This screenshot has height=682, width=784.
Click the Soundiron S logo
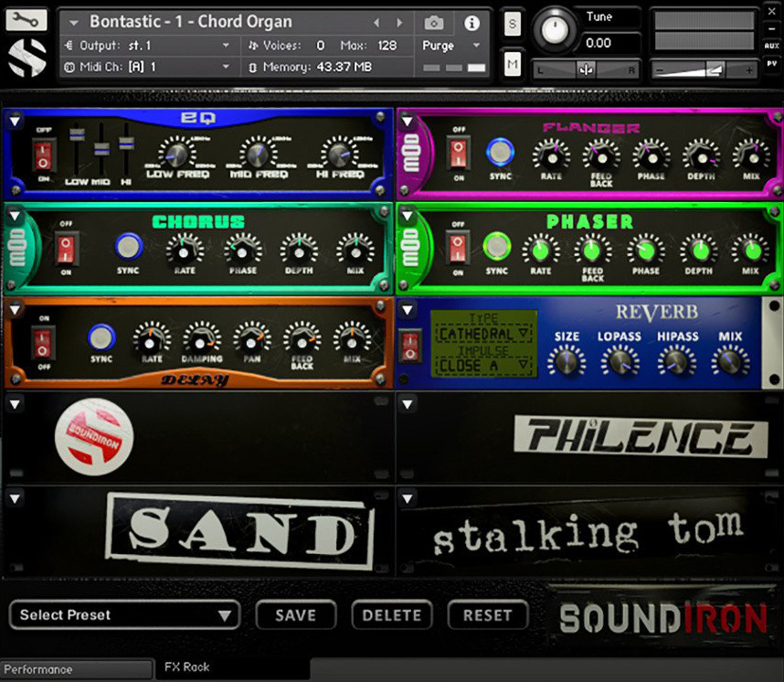tap(27, 58)
